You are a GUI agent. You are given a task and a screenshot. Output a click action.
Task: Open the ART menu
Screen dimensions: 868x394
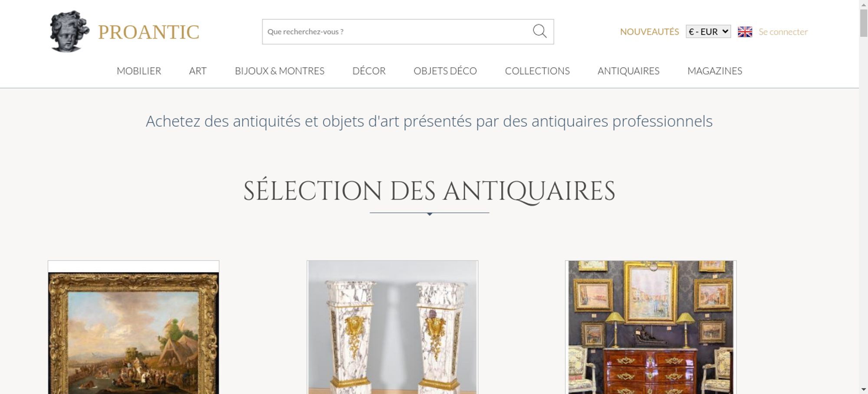[198, 71]
